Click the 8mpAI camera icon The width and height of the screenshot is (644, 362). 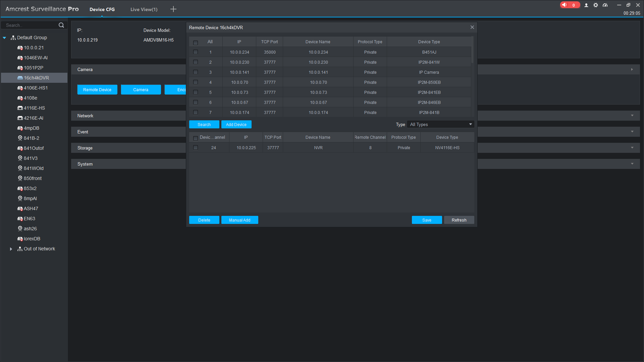click(x=20, y=198)
